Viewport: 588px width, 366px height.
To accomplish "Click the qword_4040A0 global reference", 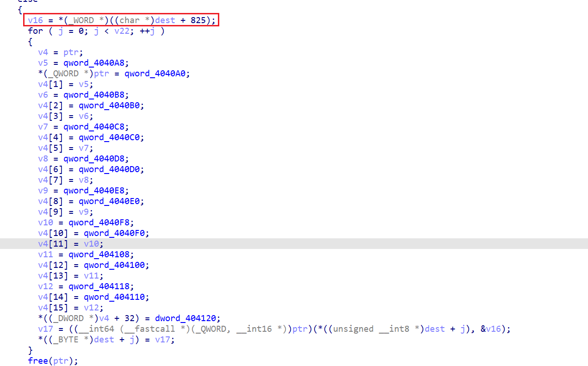I will [157, 74].
